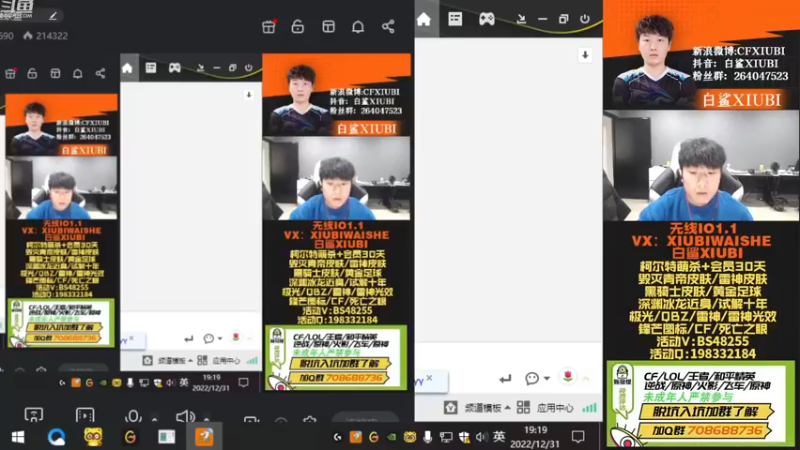
Task: Open clock showing 19:19 2022/12/31 on main taskbar
Action: [x=535, y=437]
